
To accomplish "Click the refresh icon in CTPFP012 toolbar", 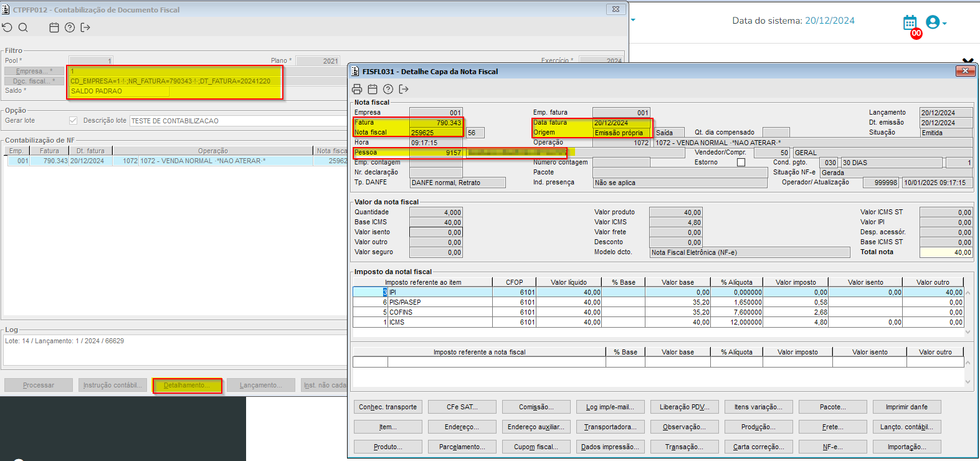I will [7, 27].
